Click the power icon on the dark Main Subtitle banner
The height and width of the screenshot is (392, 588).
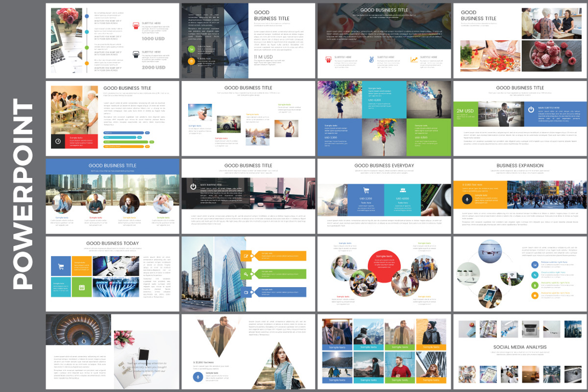(193, 186)
